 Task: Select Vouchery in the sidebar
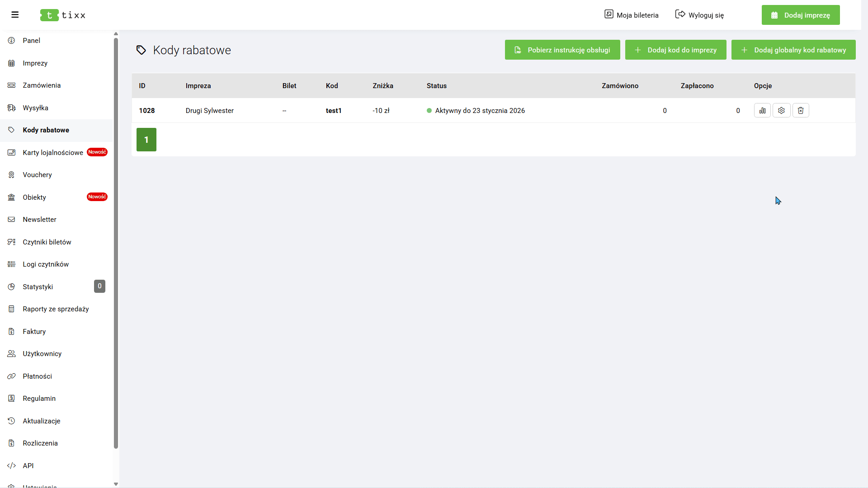tap(37, 175)
